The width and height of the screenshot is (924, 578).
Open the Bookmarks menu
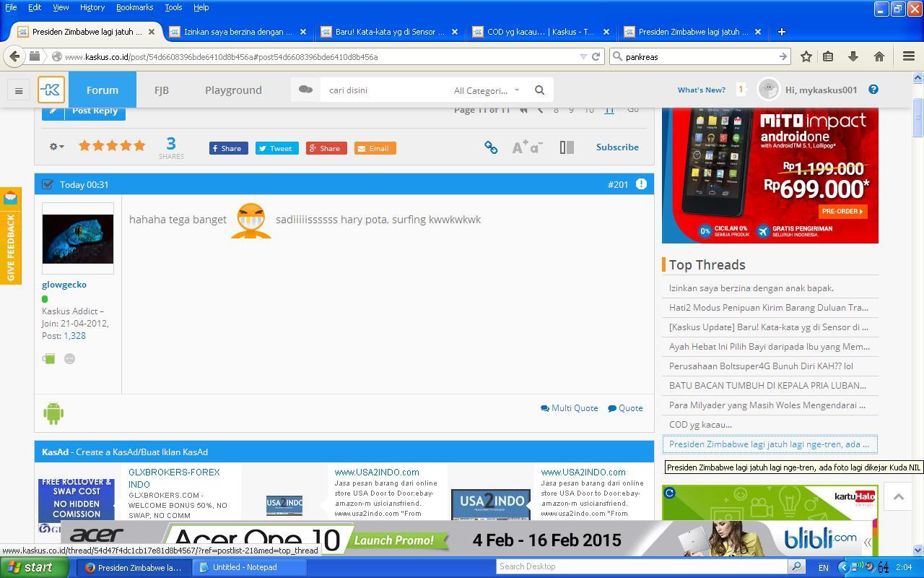[134, 7]
